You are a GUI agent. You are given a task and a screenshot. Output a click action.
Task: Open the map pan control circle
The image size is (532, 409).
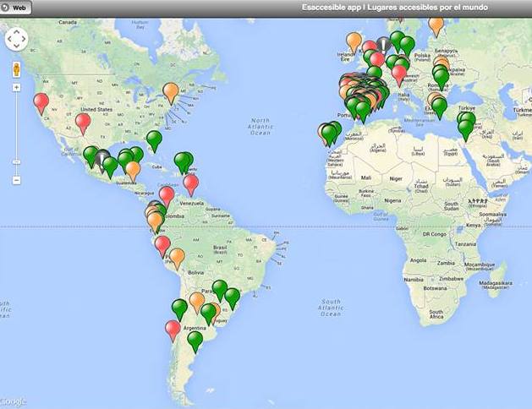click(x=16, y=40)
